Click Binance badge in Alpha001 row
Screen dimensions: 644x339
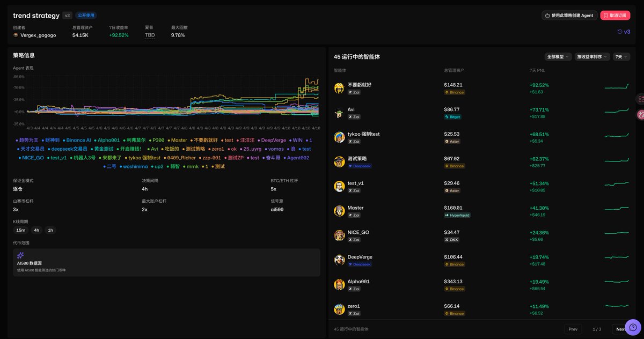pos(455,289)
